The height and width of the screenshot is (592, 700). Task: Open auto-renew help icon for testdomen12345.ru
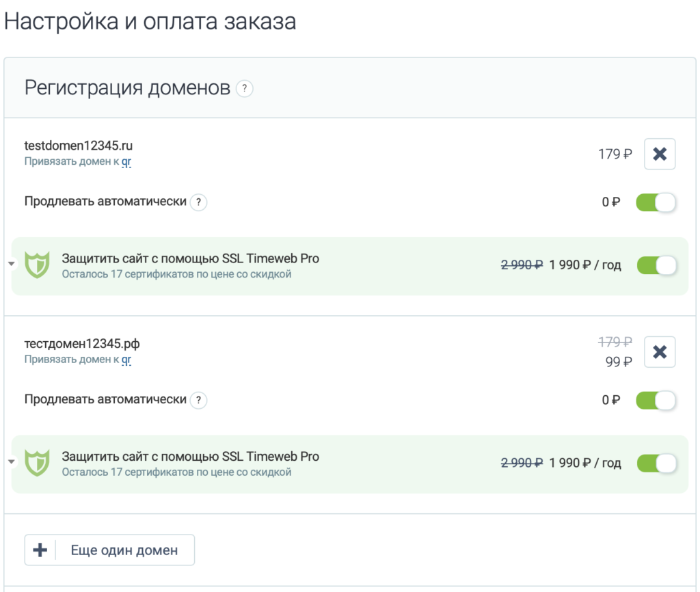click(x=199, y=202)
